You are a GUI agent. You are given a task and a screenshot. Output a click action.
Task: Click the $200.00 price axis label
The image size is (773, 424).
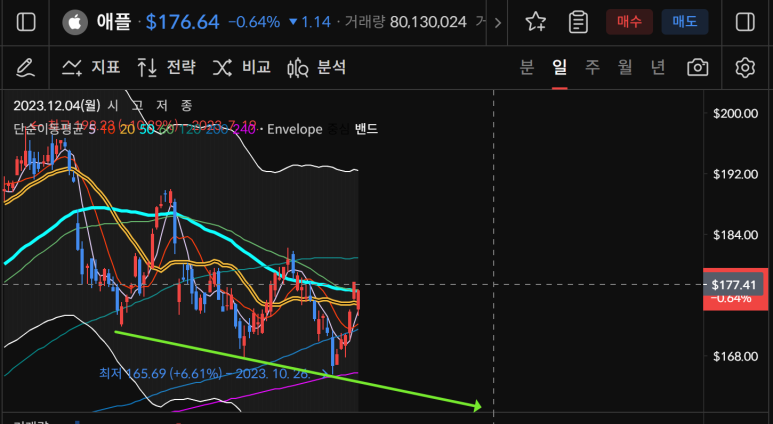[x=736, y=113]
